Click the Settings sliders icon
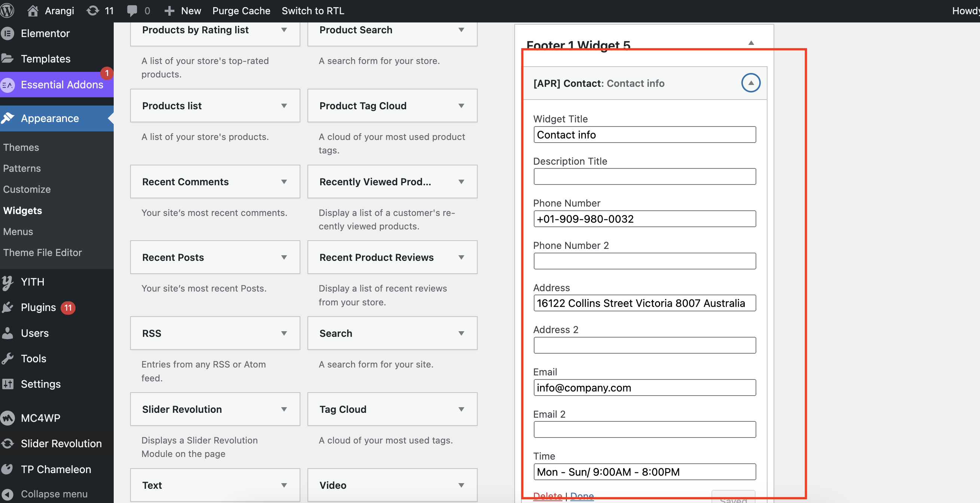The image size is (980, 503). coord(7,384)
